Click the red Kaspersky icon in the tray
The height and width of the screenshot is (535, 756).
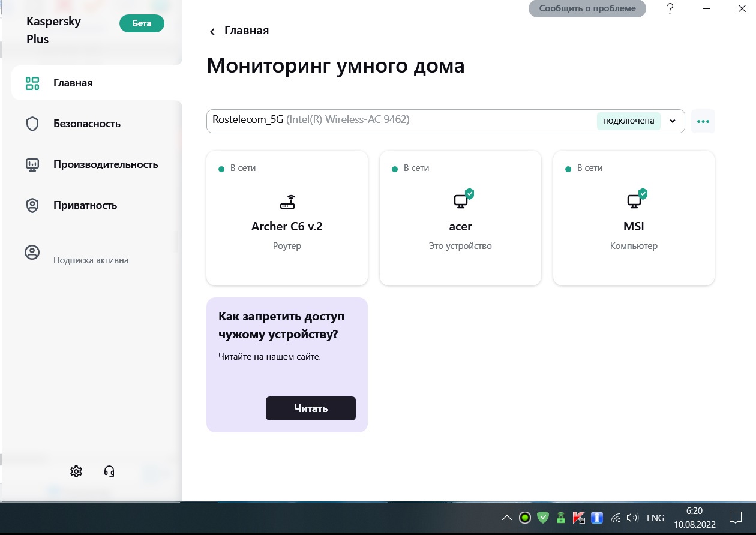[x=578, y=518]
